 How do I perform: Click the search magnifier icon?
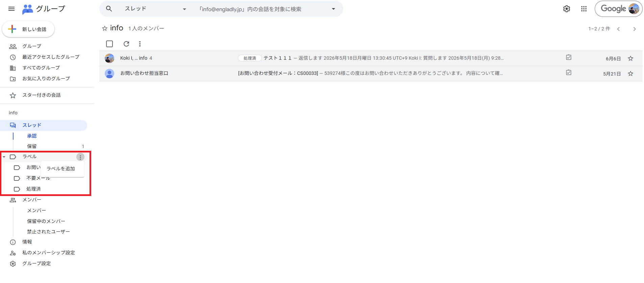[109, 9]
